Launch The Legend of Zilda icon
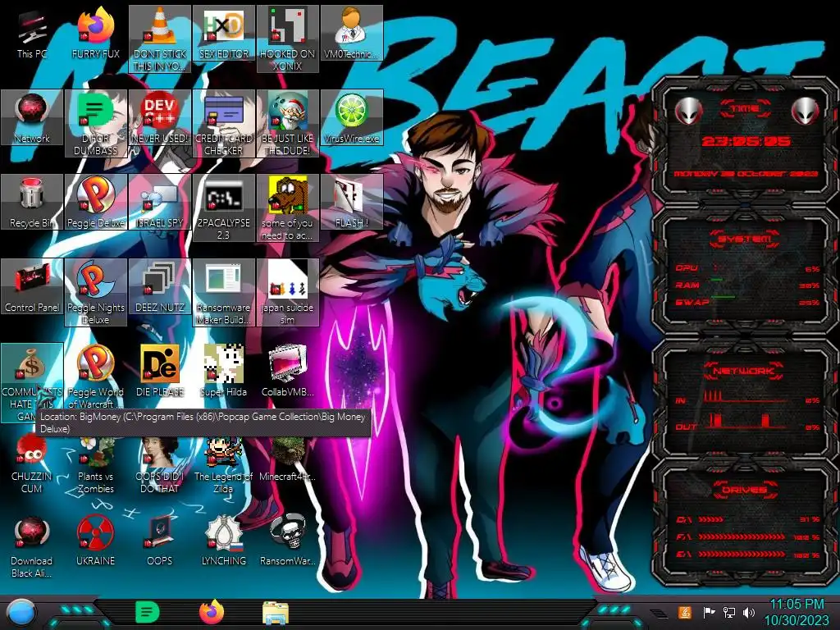The image size is (840, 630). (223, 464)
